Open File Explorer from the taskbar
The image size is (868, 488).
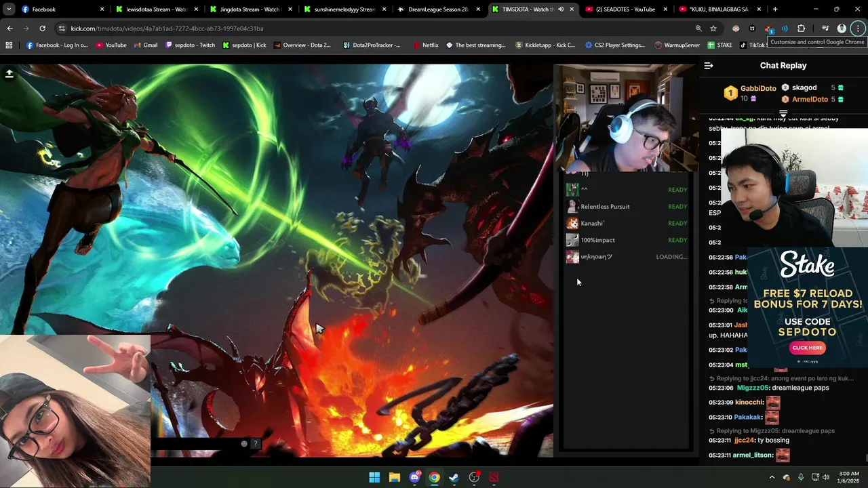pyautogui.click(x=394, y=477)
